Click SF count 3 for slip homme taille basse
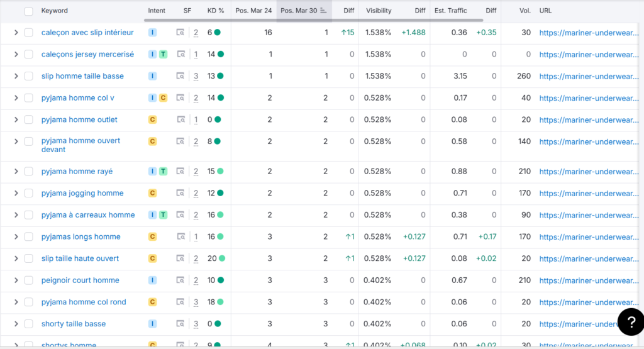 (x=196, y=76)
